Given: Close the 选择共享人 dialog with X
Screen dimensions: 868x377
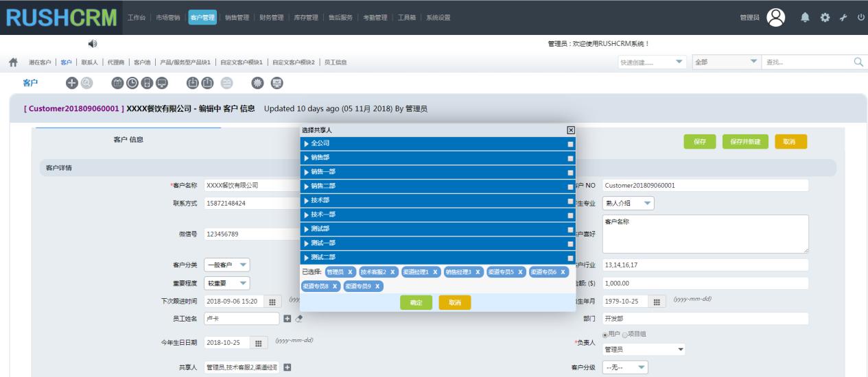Looking at the screenshot, I should tap(570, 130).
